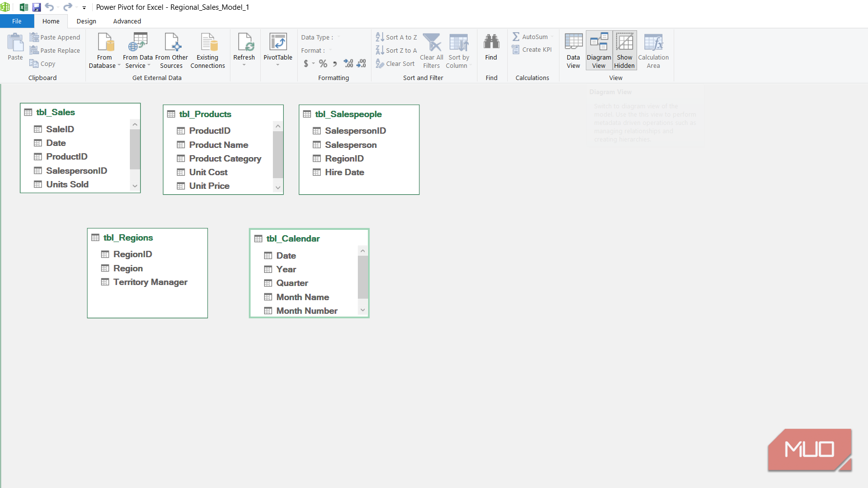Screen dimensions: 868x488
Task: Click Switch to Excel workbook icon
Action: [23, 7]
